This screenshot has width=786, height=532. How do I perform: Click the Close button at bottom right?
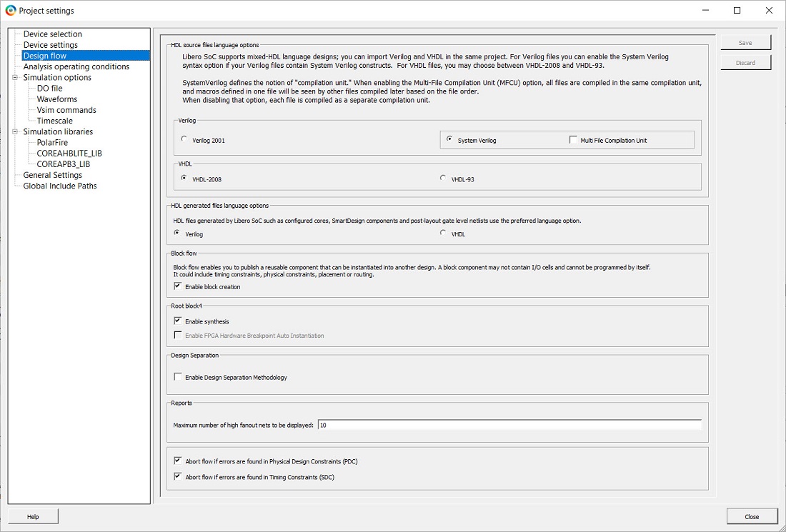(751, 516)
